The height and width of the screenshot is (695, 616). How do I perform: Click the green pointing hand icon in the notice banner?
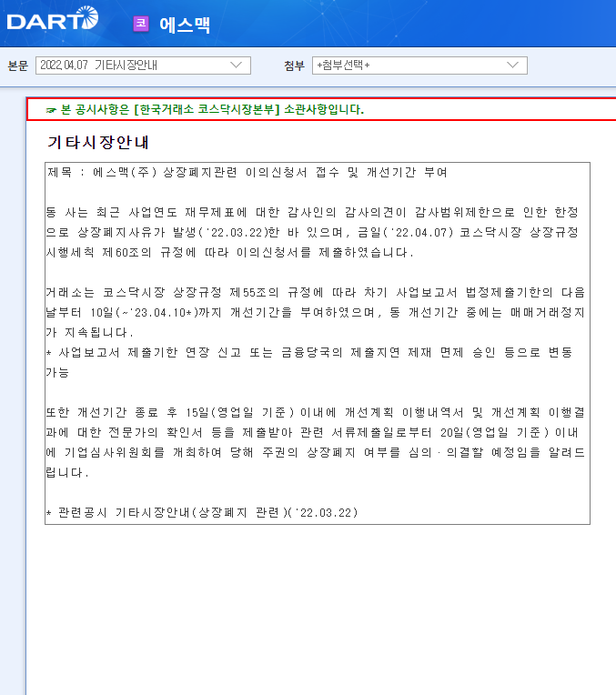tap(52, 110)
